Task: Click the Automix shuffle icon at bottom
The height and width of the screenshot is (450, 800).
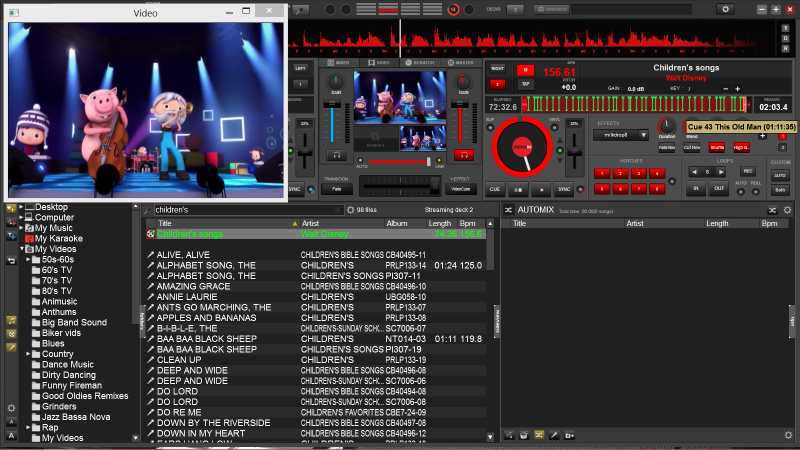Action: 538,437
